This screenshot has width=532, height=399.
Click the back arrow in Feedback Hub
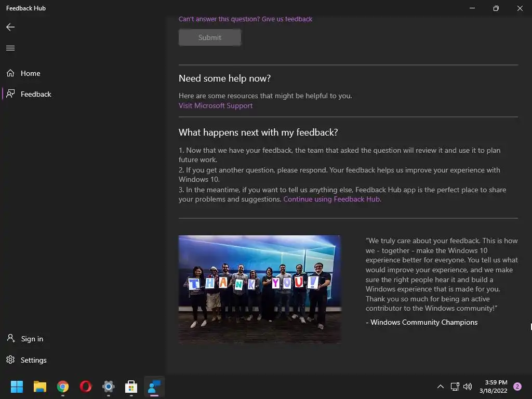click(x=10, y=27)
